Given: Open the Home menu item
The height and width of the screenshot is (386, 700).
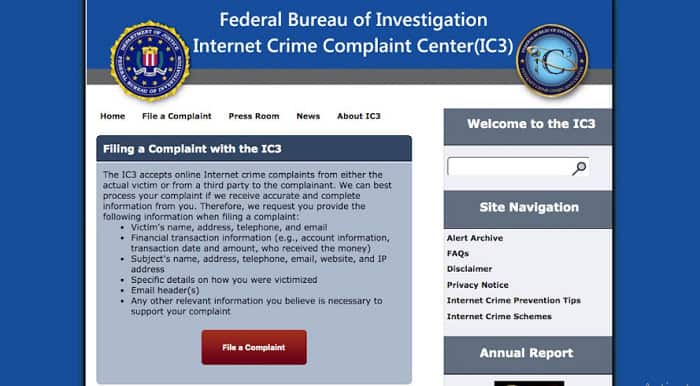Looking at the screenshot, I should [x=112, y=116].
